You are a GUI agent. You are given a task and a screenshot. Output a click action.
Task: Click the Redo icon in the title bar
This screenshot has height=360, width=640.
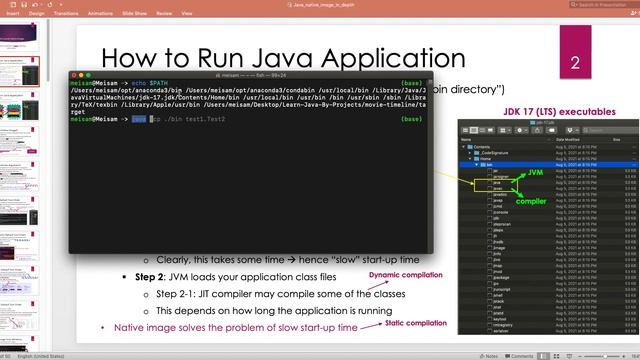click(50, 5)
